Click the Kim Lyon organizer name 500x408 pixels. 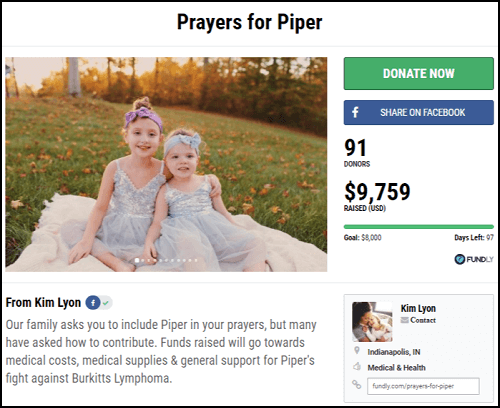click(x=418, y=308)
